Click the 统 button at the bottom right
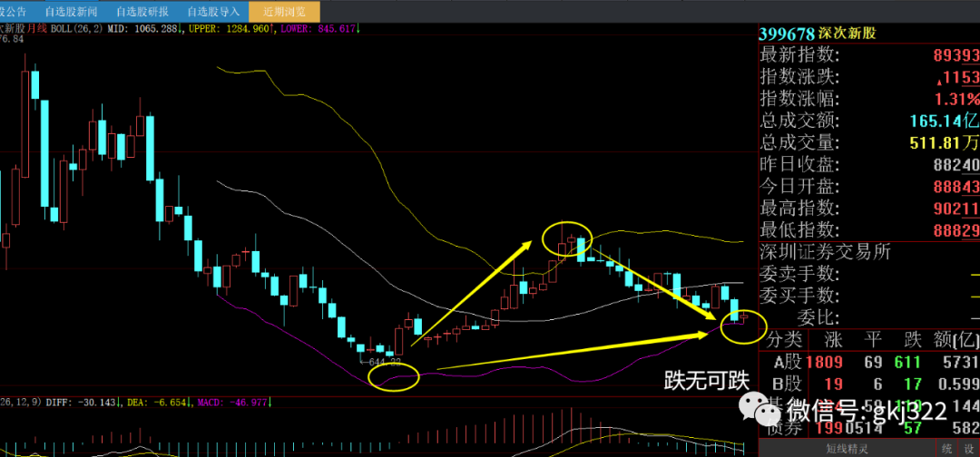980x457 pixels. pyautogui.click(x=947, y=448)
